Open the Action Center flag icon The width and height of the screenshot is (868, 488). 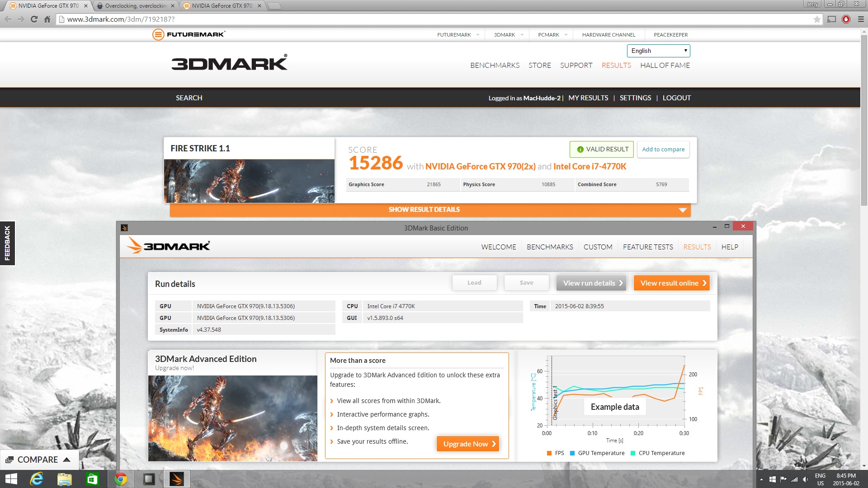tap(783, 479)
